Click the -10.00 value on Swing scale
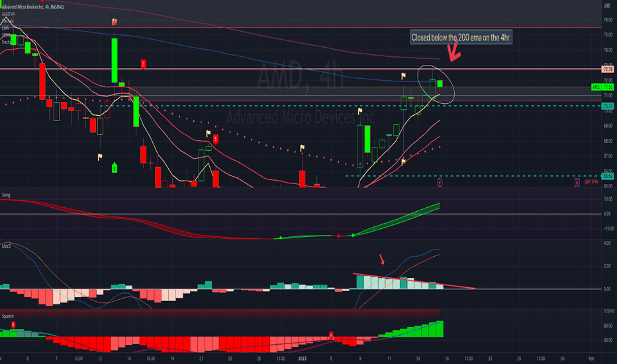The width and height of the screenshot is (617, 364). [607, 228]
